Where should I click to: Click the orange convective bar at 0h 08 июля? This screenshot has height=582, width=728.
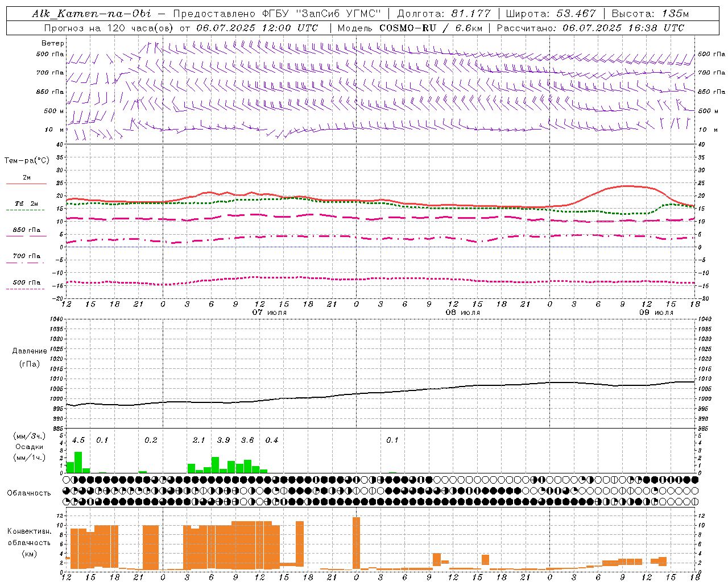tap(356, 543)
